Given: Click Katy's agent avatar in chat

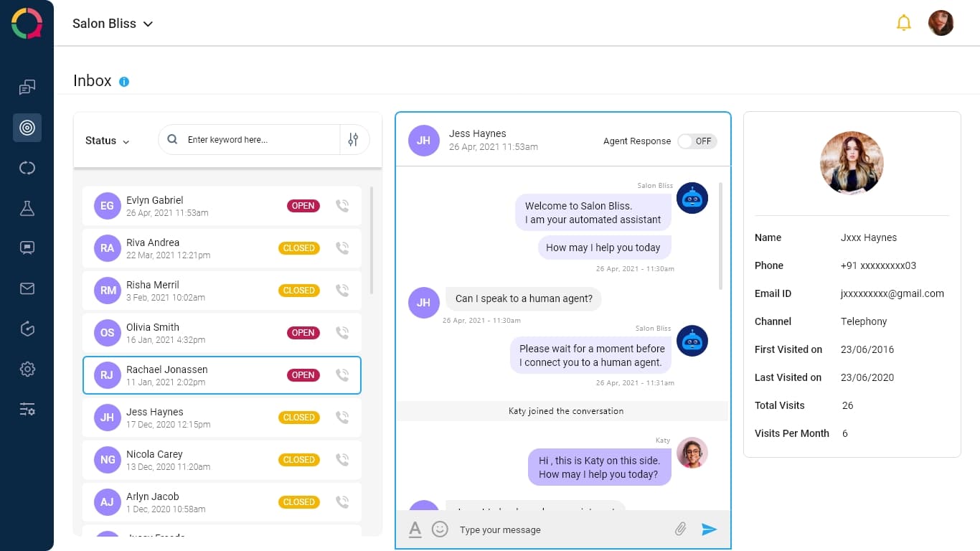Looking at the screenshot, I should pyautogui.click(x=692, y=453).
